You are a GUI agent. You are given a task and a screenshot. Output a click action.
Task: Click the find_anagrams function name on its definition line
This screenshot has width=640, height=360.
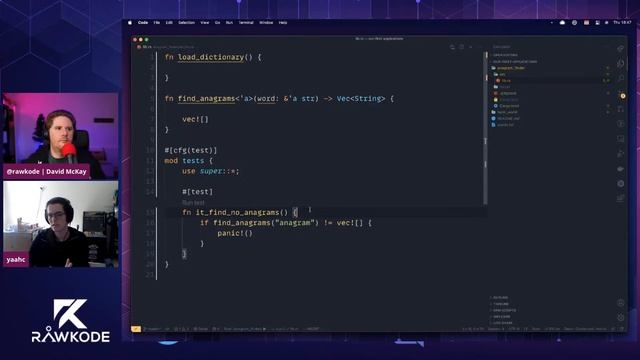(x=207, y=98)
